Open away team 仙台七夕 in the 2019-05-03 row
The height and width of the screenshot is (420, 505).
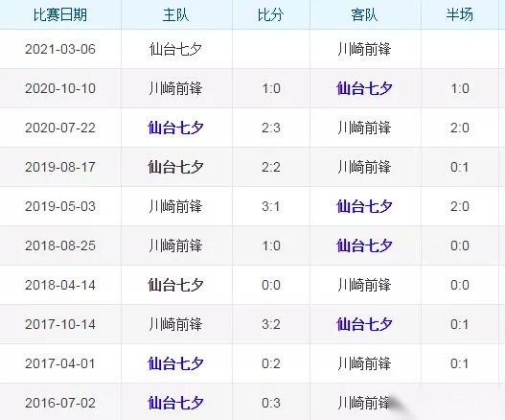coord(364,206)
